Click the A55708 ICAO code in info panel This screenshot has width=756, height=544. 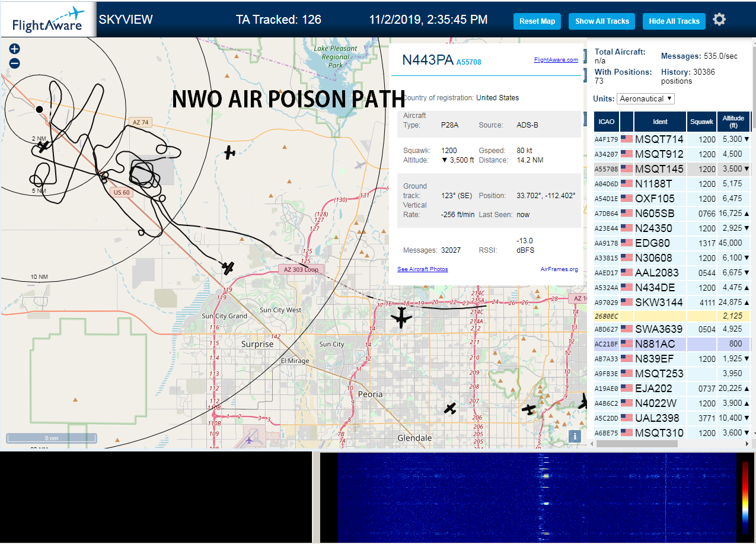coord(468,62)
